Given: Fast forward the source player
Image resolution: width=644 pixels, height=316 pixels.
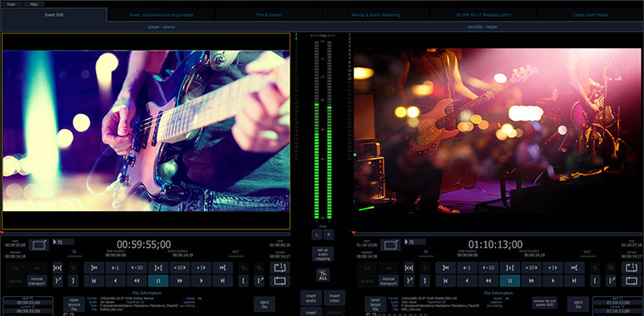Looking at the screenshot, I should 180,281.
